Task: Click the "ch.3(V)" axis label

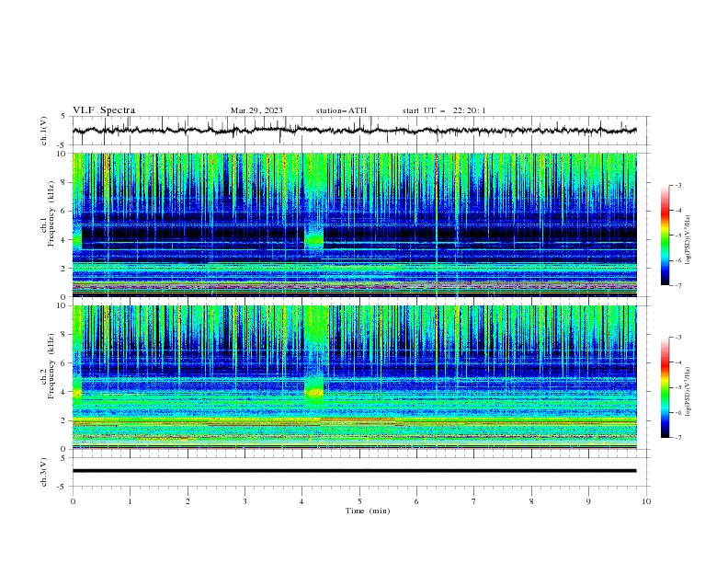Action: coord(44,472)
